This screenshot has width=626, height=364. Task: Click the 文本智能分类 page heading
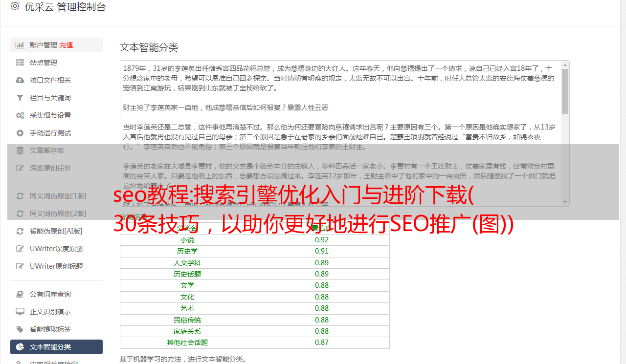149,47
